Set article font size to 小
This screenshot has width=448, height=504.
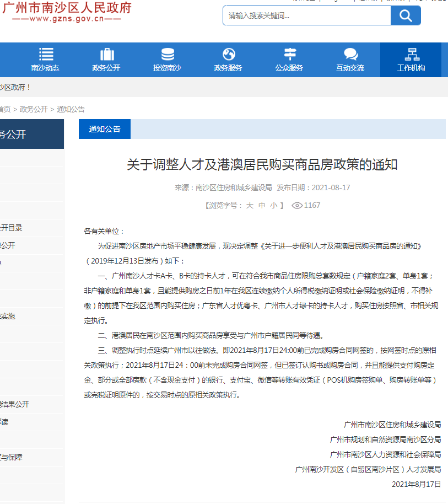(273, 205)
